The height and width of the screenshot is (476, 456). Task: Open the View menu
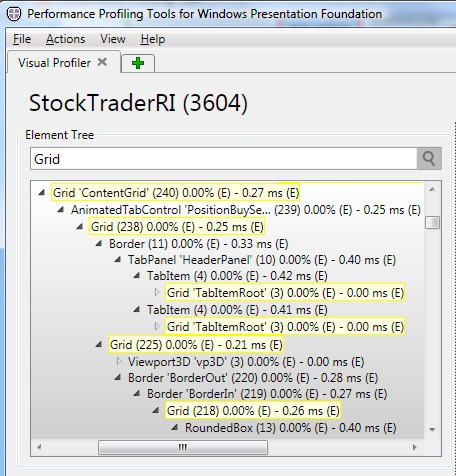tap(113, 39)
